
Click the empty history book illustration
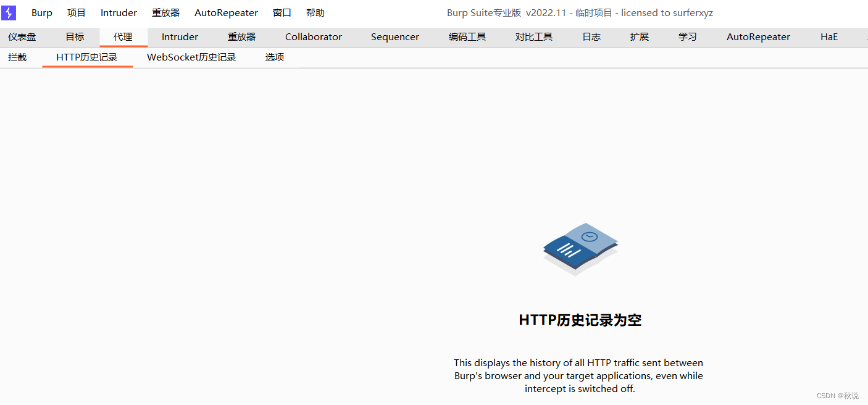(580, 249)
